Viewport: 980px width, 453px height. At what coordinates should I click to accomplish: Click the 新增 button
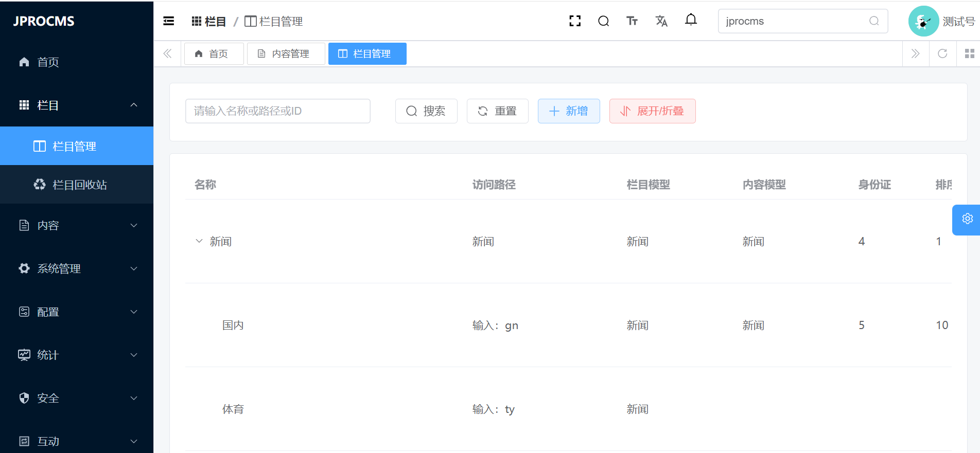tap(569, 111)
